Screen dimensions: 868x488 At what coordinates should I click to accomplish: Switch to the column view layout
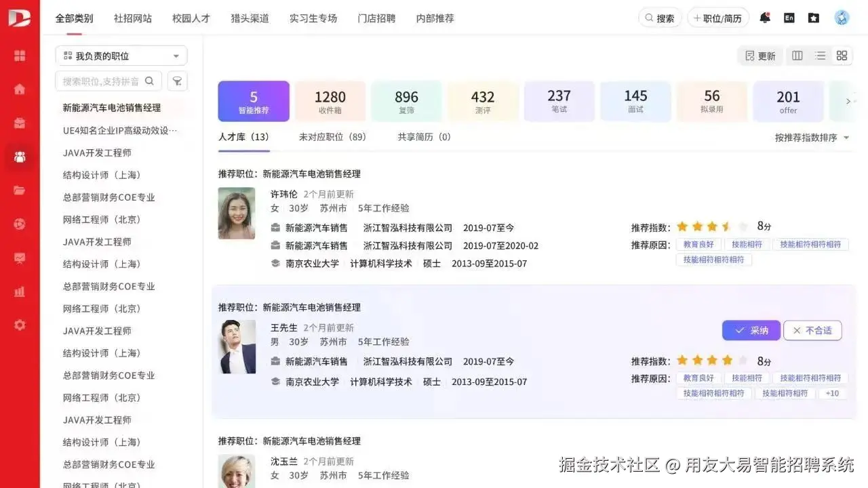pyautogui.click(x=797, y=56)
